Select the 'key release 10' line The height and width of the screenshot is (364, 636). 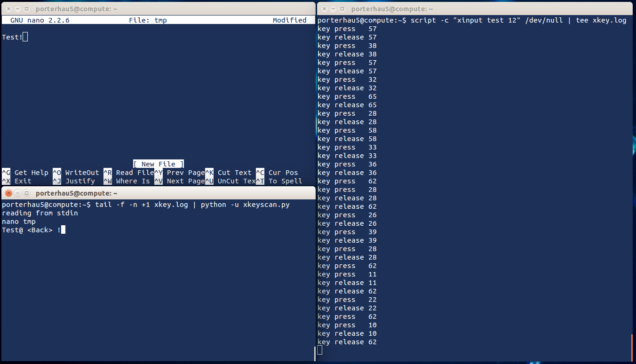(x=347, y=333)
